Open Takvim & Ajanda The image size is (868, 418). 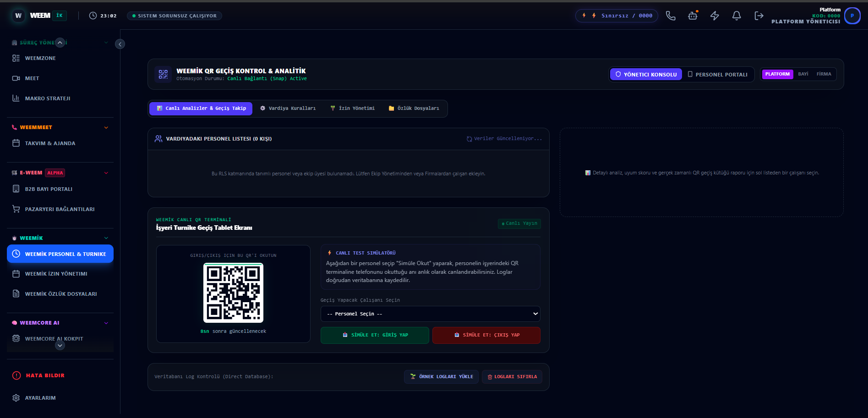60,143
